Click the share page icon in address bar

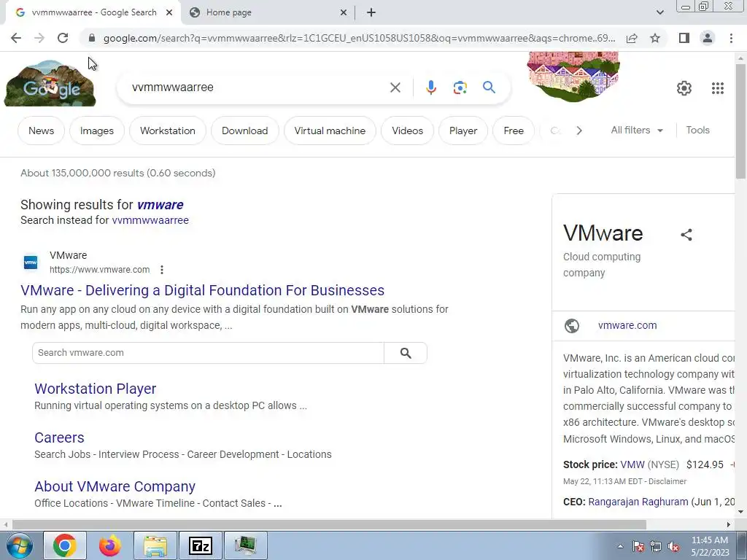point(632,38)
